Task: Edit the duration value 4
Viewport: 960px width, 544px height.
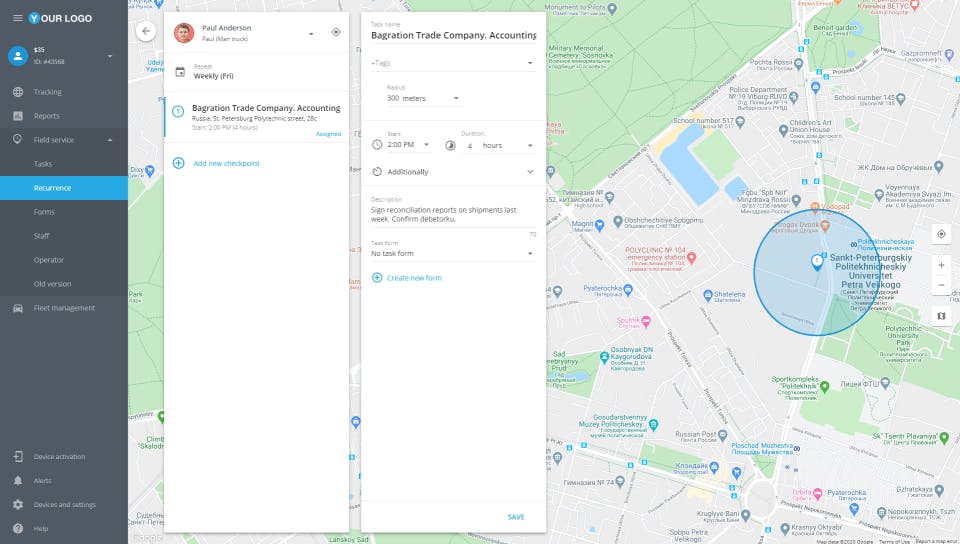Action: pos(470,146)
